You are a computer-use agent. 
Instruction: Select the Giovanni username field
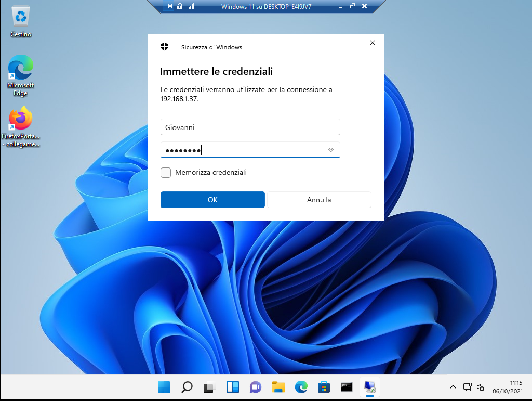(x=250, y=126)
